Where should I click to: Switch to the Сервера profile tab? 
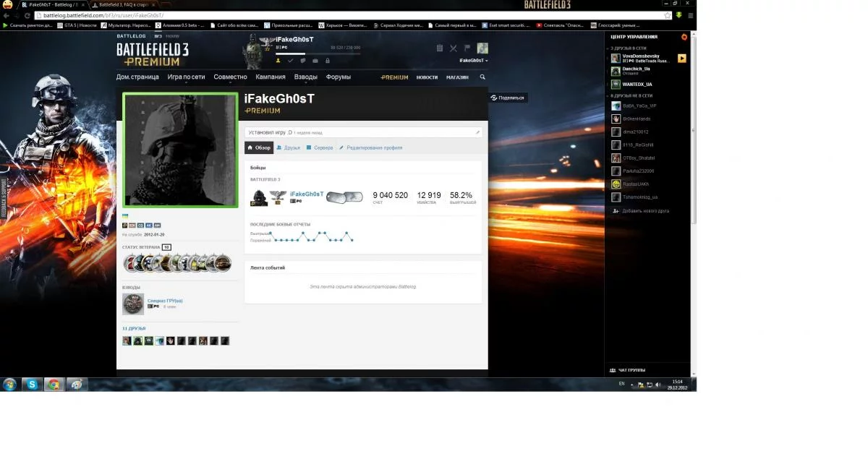click(x=319, y=147)
